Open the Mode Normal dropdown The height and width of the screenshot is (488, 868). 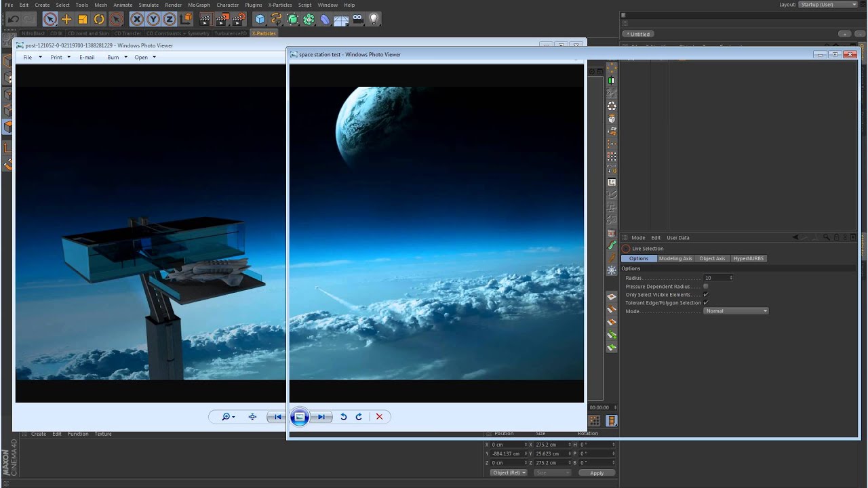[x=736, y=311]
